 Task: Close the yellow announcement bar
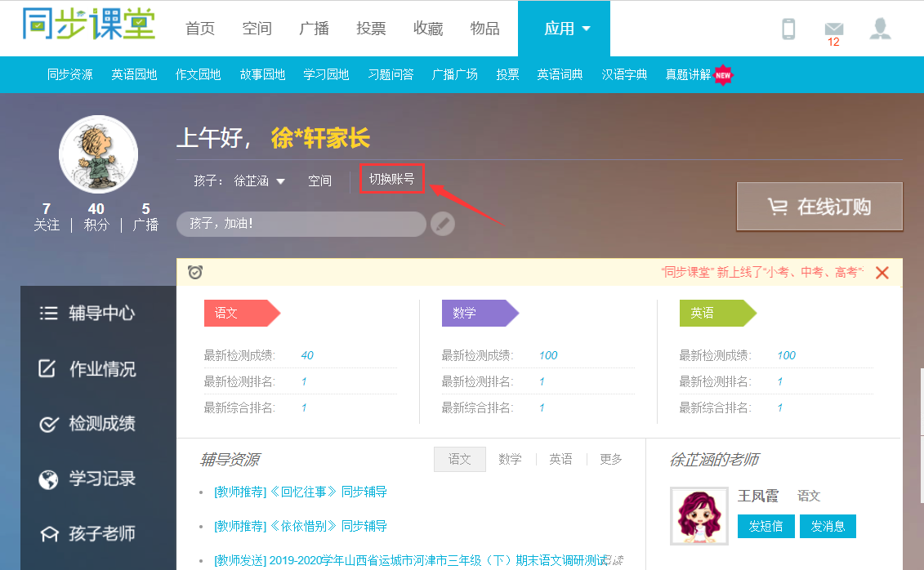pos(882,273)
